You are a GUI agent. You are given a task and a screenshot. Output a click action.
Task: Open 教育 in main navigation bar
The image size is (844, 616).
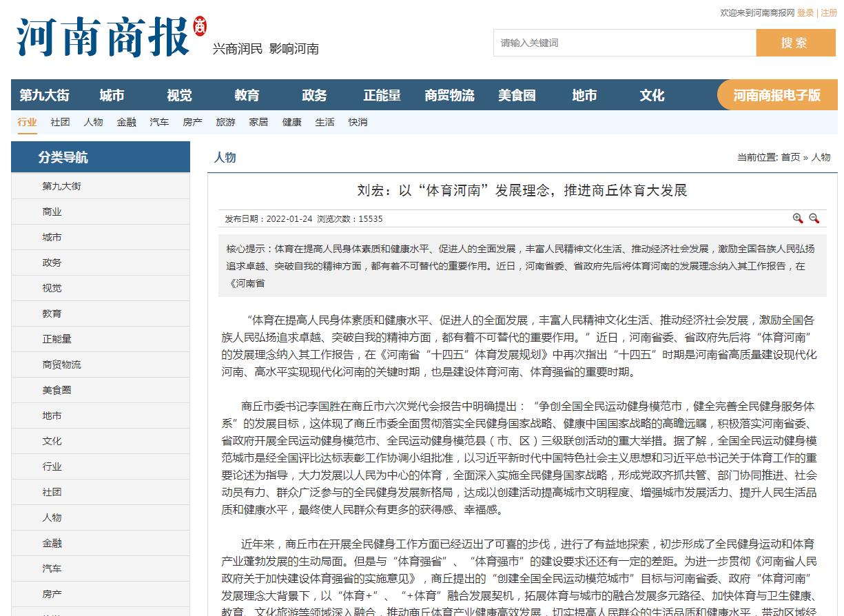tap(247, 95)
